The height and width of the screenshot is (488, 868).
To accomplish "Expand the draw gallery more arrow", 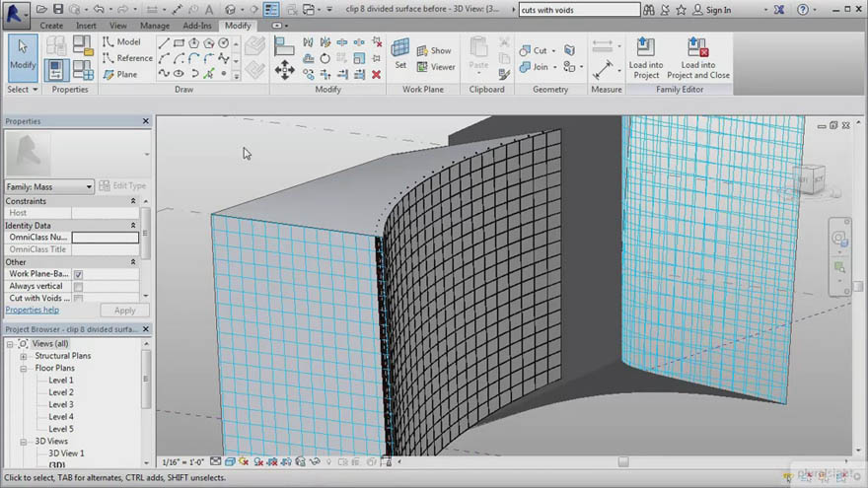I will tap(237, 76).
